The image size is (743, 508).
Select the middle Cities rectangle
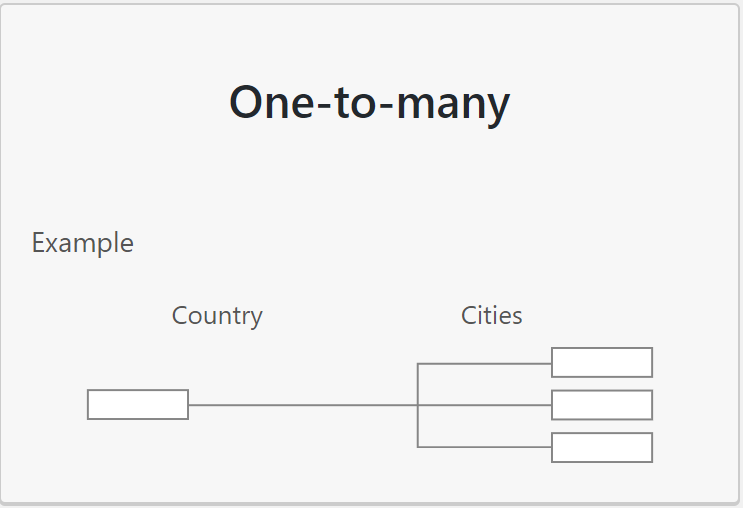602,405
